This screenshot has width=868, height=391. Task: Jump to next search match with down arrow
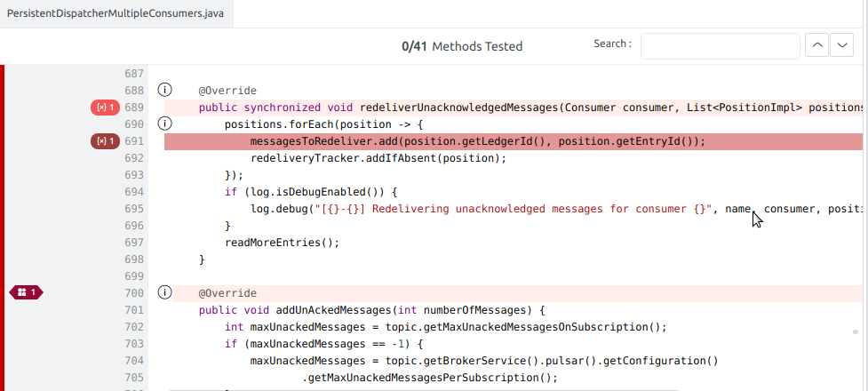840,46
